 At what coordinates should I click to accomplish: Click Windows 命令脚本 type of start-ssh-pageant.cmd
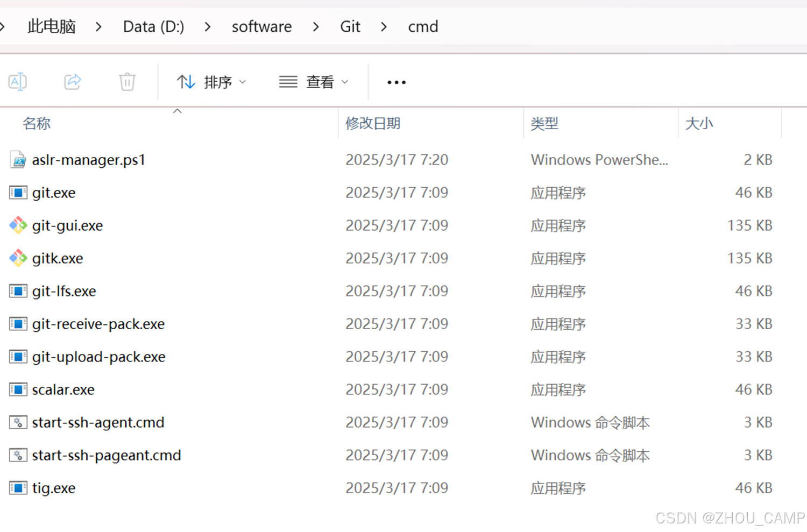pyautogui.click(x=590, y=455)
